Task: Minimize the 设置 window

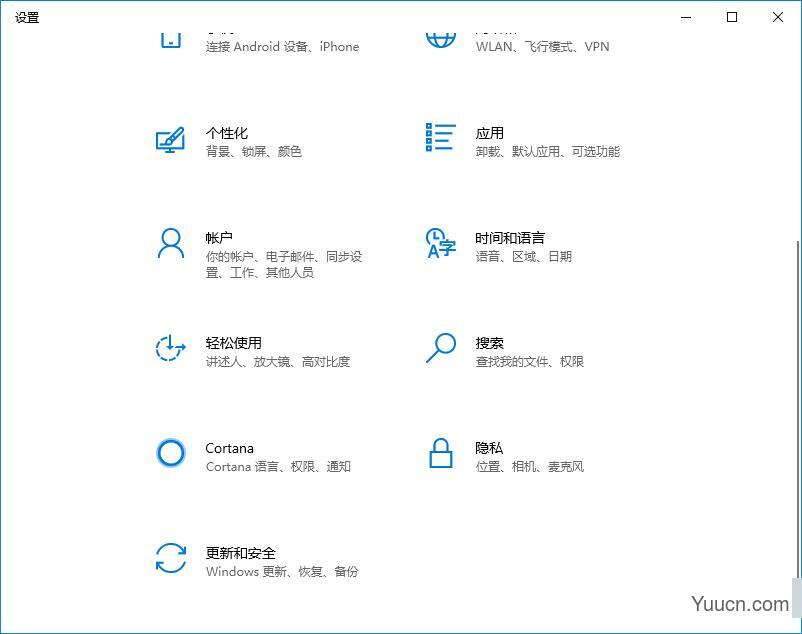Action: 686,17
